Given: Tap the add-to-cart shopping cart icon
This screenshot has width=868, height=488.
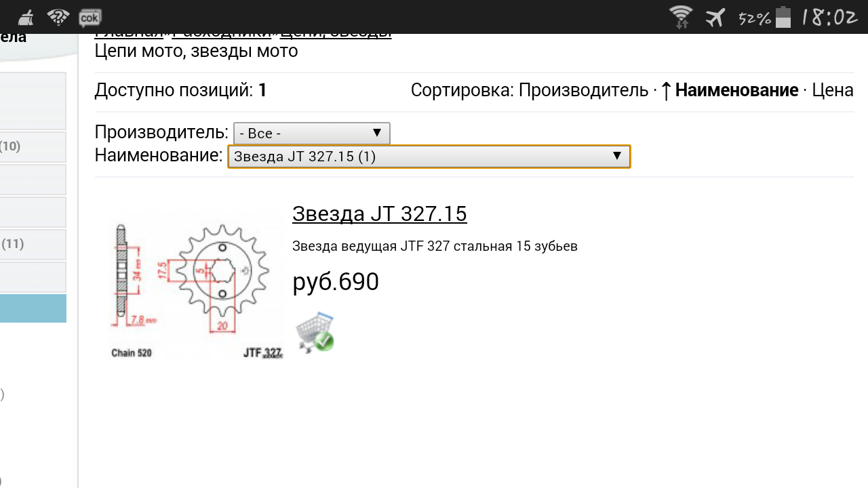Looking at the screenshot, I should point(315,333).
